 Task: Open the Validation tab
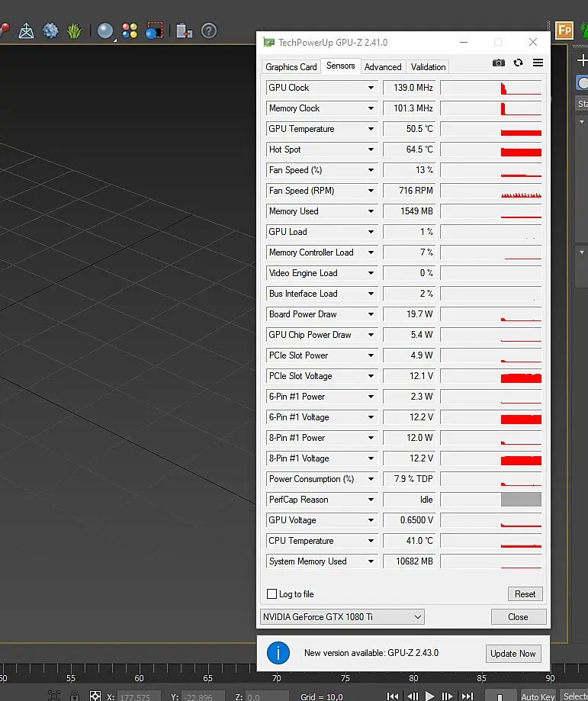coord(428,66)
